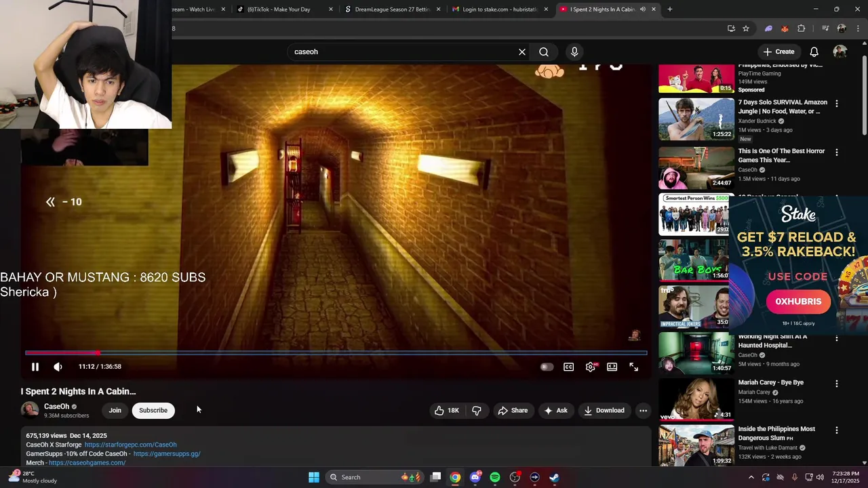The width and height of the screenshot is (868, 488).
Task: Share the video
Action: pyautogui.click(x=513, y=410)
